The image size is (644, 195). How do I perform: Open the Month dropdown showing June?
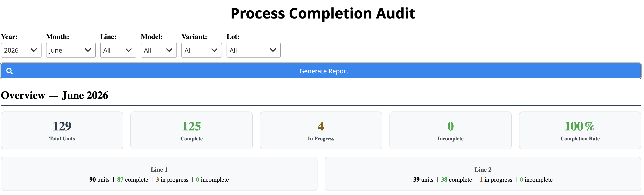71,50
